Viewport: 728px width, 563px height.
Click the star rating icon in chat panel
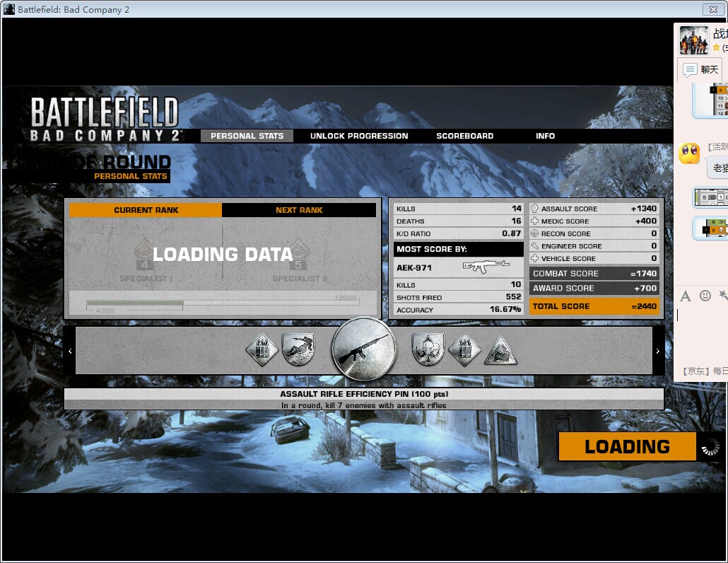(717, 47)
